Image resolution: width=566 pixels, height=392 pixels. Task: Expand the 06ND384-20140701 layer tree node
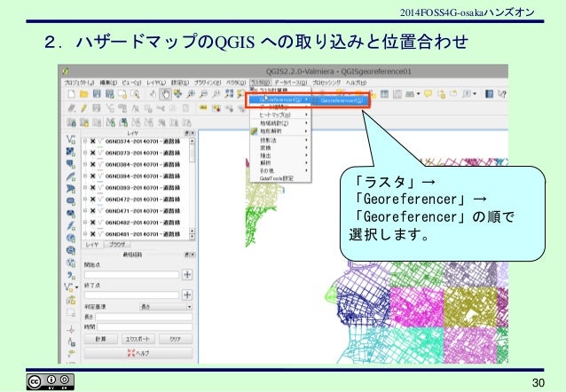click(x=85, y=165)
